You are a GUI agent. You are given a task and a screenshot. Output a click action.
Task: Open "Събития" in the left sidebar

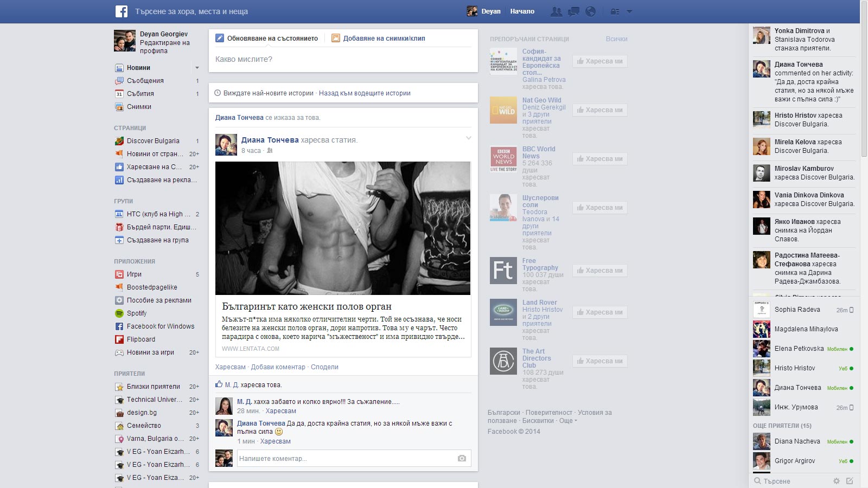pos(140,94)
